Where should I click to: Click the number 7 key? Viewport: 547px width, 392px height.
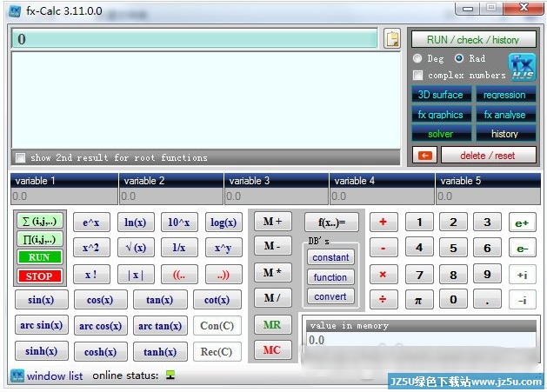(x=418, y=275)
